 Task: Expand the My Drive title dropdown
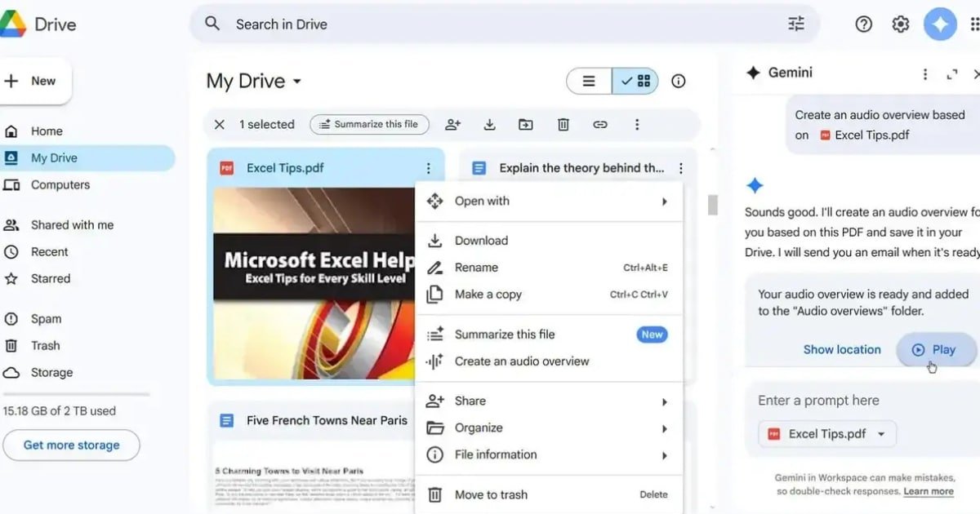tap(297, 82)
